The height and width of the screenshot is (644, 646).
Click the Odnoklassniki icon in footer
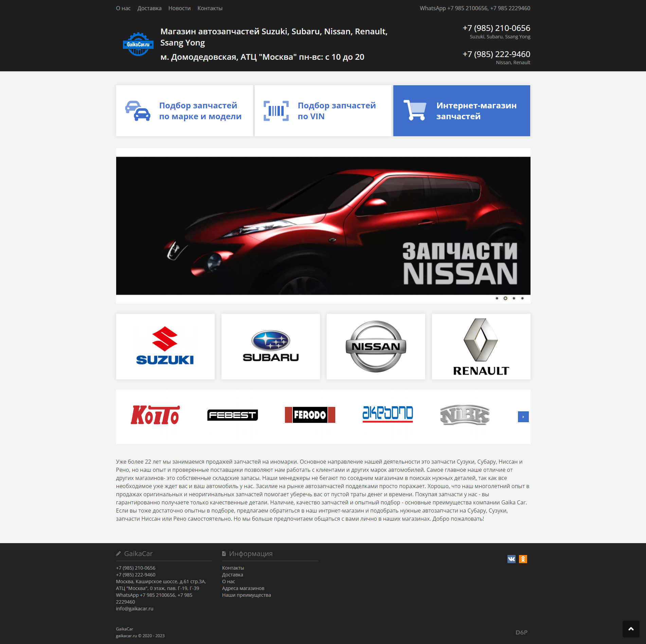523,559
